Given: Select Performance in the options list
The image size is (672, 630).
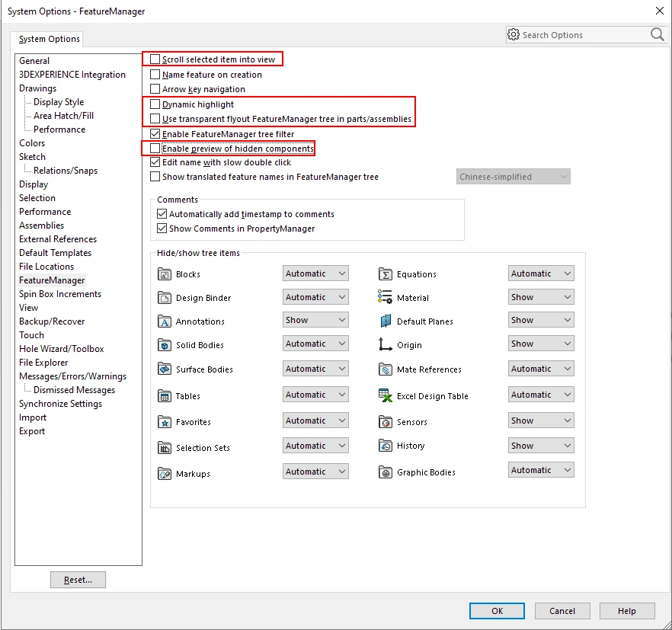Looking at the screenshot, I should coord(45,212).
